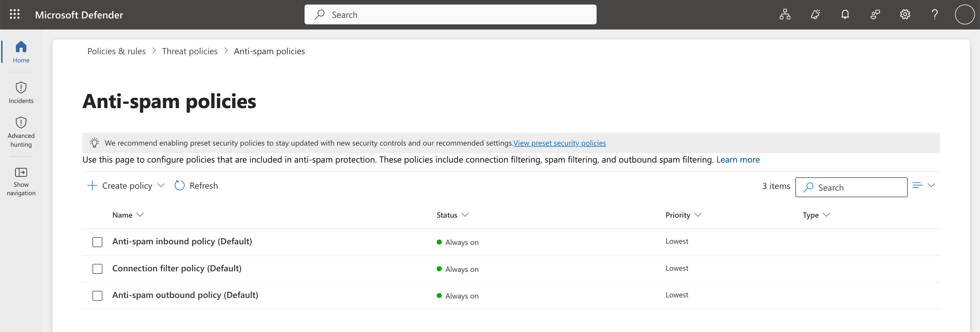Click Lowest priority of Connection filter policy

click(x=676, y=268)
